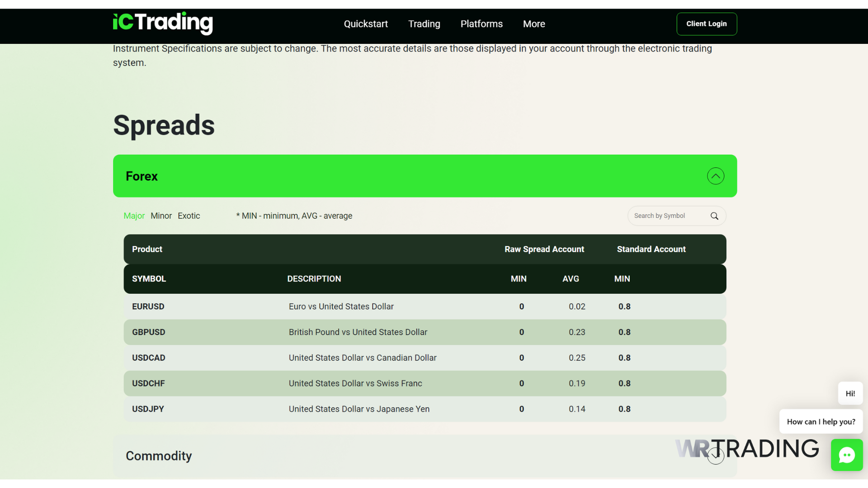Open the Platforms menu
Screen dimensions: 868x488
(481, 23)
